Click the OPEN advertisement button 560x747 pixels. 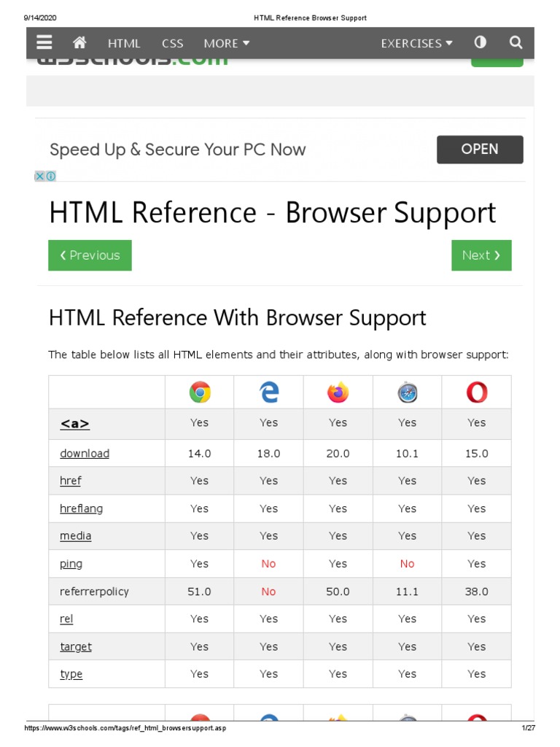480,150
